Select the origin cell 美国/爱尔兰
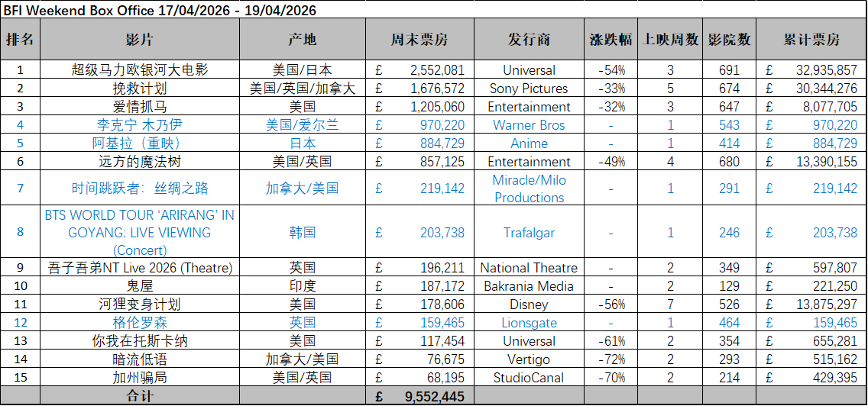 coord(303,125)
